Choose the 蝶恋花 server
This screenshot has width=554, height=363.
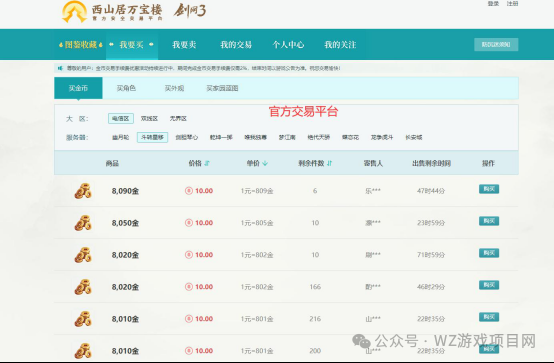(350, 137)
